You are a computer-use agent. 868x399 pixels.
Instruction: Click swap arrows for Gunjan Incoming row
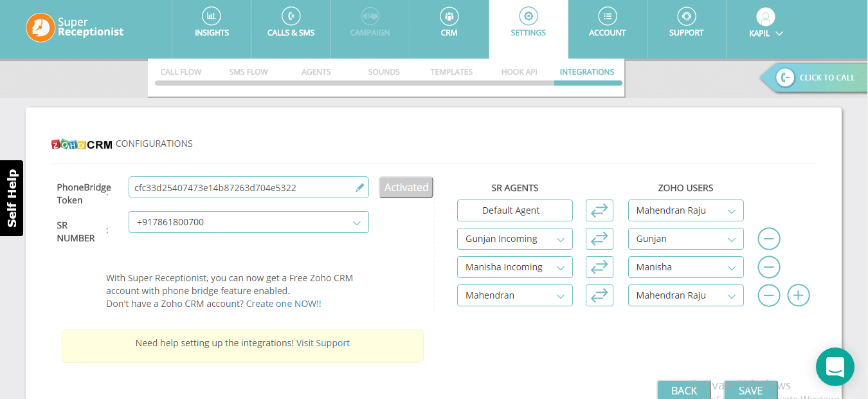click(599, 239)
